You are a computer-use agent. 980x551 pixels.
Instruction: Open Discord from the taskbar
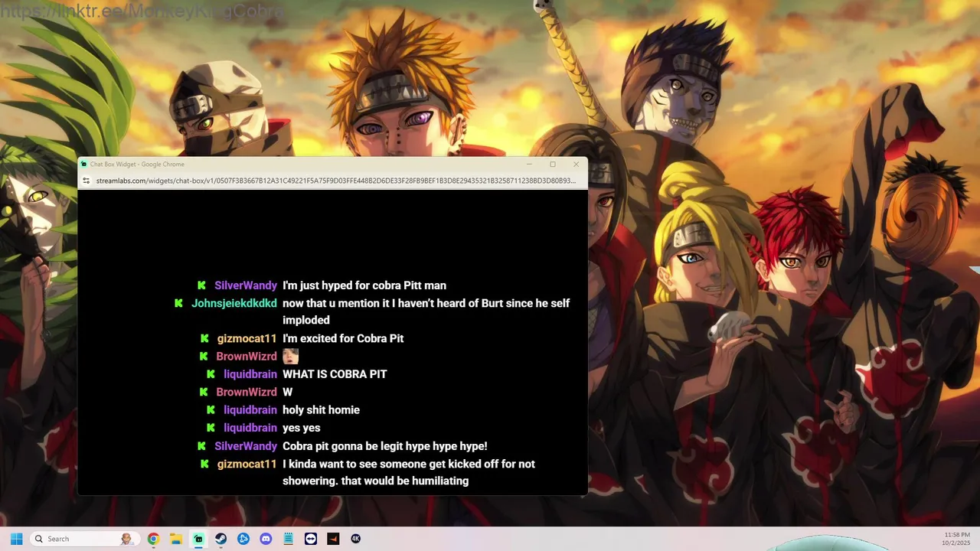266,539
